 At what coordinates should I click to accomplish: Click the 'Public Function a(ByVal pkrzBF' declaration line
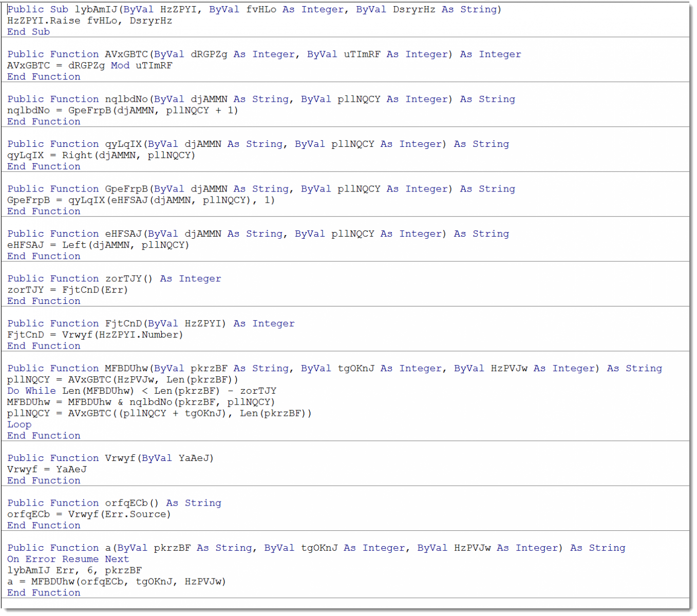316,548
